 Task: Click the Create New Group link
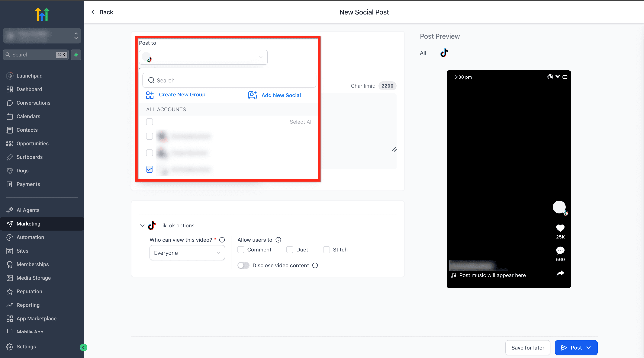[x=182, y=95]
